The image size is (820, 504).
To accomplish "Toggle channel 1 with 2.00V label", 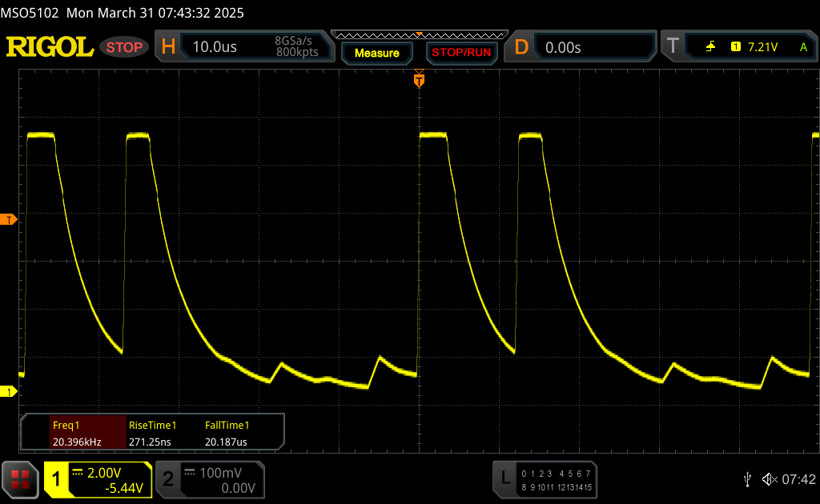I will coord(98,479).
